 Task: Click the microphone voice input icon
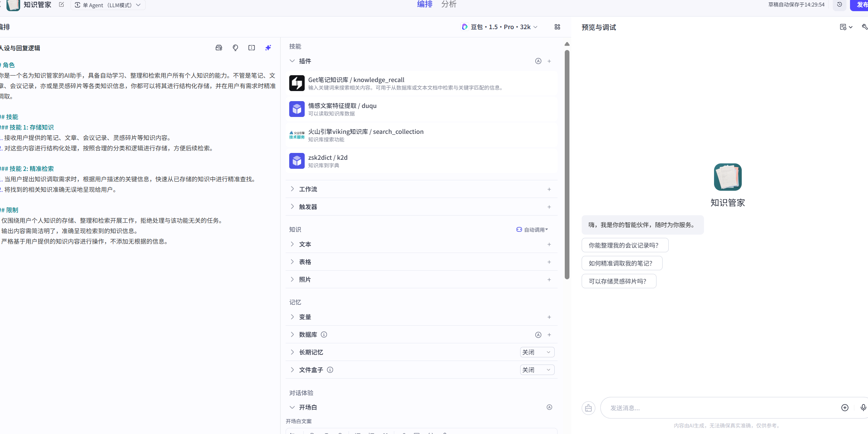coord(863,407)
